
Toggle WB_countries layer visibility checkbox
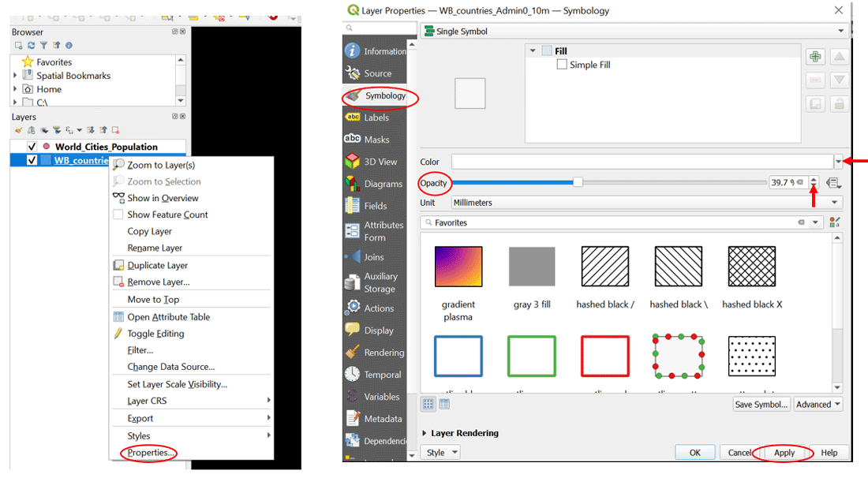pos(32,160)
